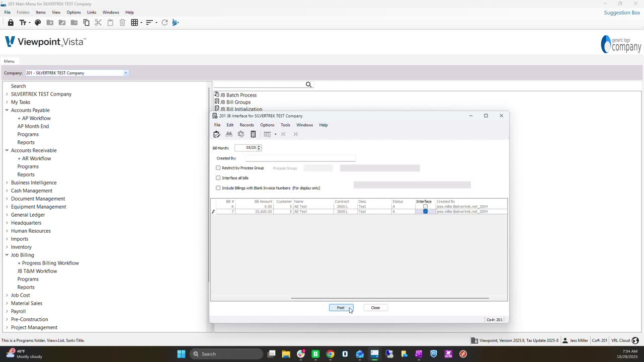Collapse the Job Billing tree node

[7, 255]
